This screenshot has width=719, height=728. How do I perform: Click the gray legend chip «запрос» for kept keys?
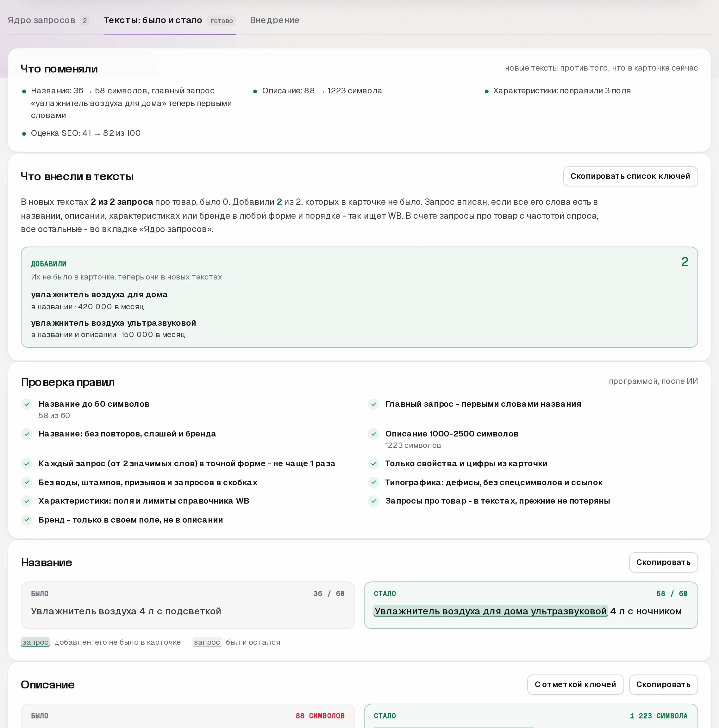pyautogui.click(x=207, y=642)
